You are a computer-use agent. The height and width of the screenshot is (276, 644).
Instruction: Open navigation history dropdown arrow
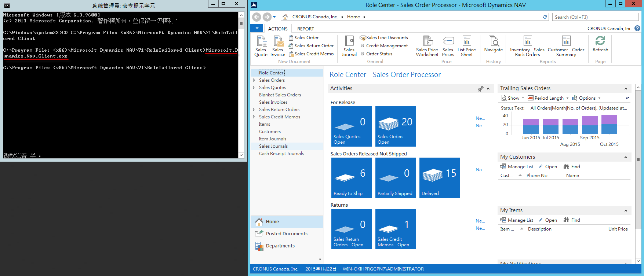click(274, 17)
